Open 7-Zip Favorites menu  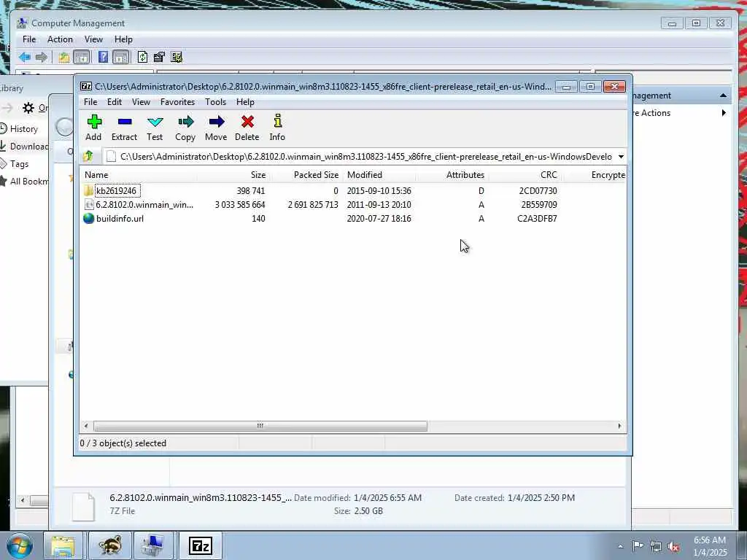tap(178, 102)
